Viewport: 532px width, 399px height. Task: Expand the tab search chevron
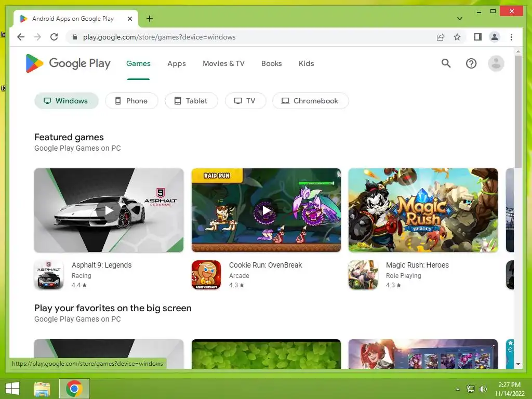point(459,19)
